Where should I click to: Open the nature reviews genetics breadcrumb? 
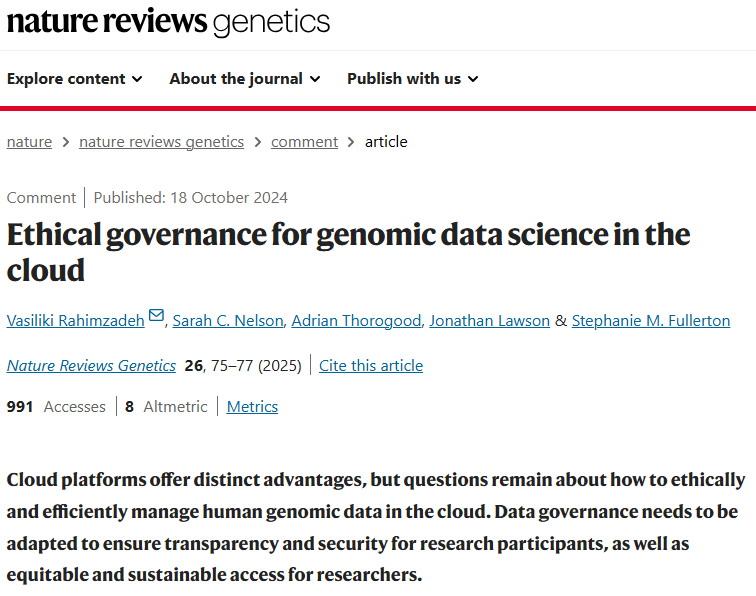coord(161,142)
